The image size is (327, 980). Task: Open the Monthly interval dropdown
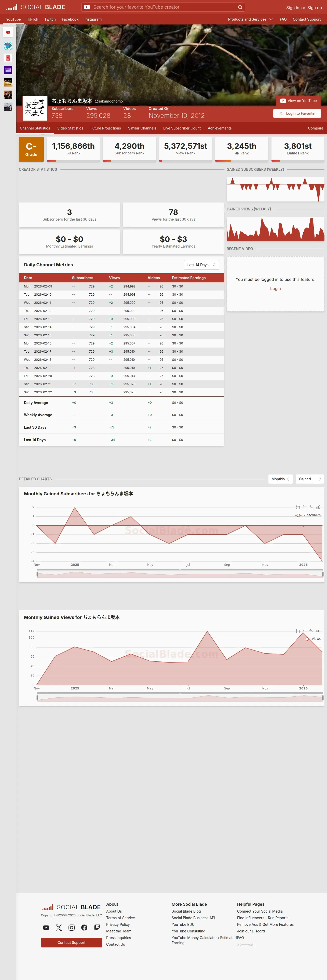click(281, 479)
